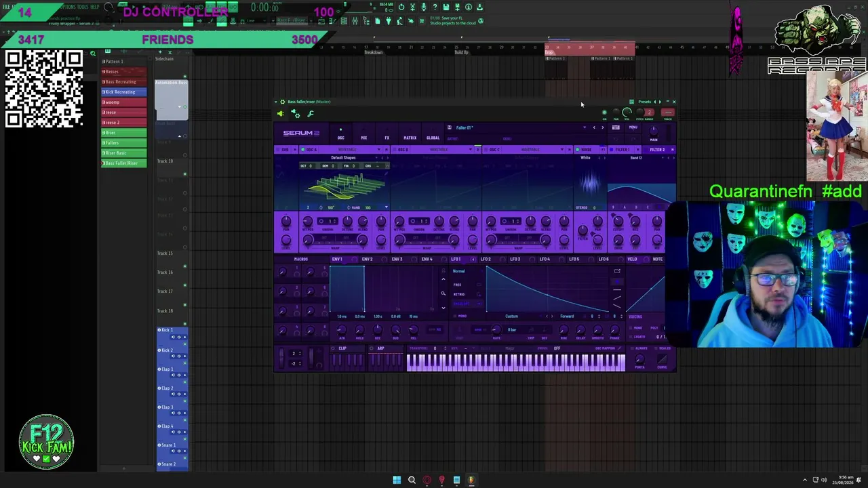The image size is (868, 488).
Task: Enable the OSC C oscillator
Action: (486, 150)
